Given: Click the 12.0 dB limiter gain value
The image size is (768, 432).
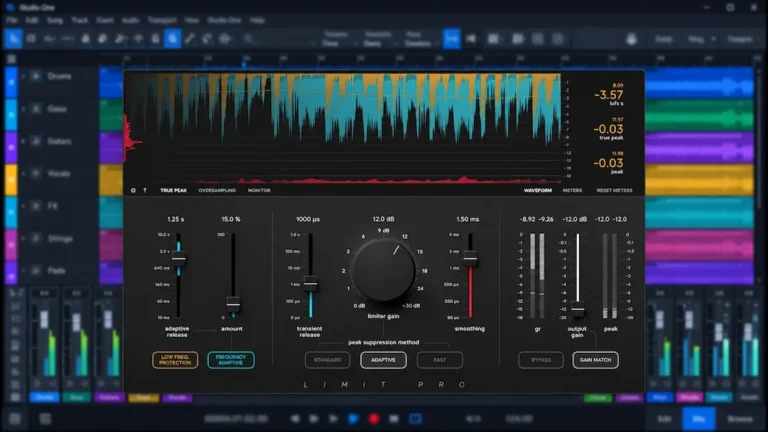Looking at the screenshot, I should [x=384, y=219].
